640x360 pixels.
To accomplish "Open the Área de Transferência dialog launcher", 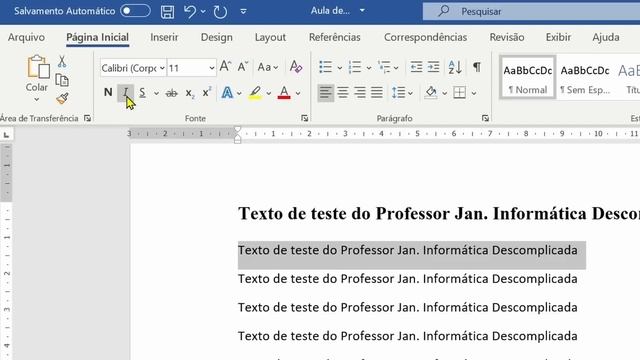I will point(87,118).
